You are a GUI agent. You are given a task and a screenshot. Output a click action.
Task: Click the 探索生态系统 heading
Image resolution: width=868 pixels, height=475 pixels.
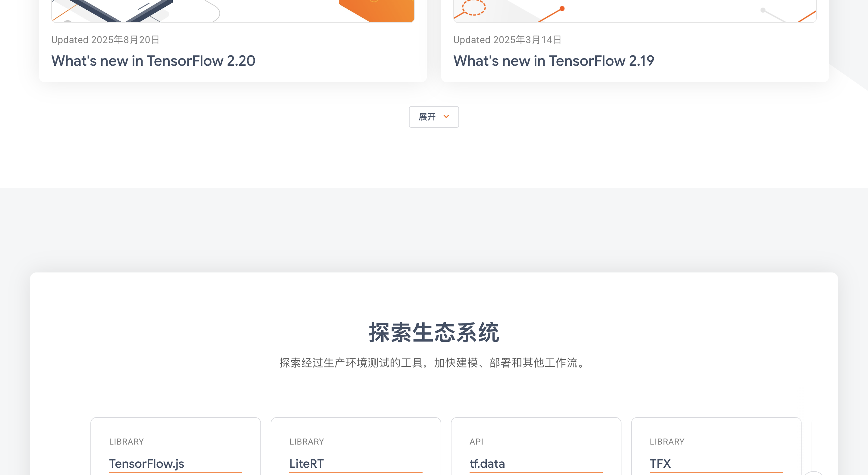(434, 332)
